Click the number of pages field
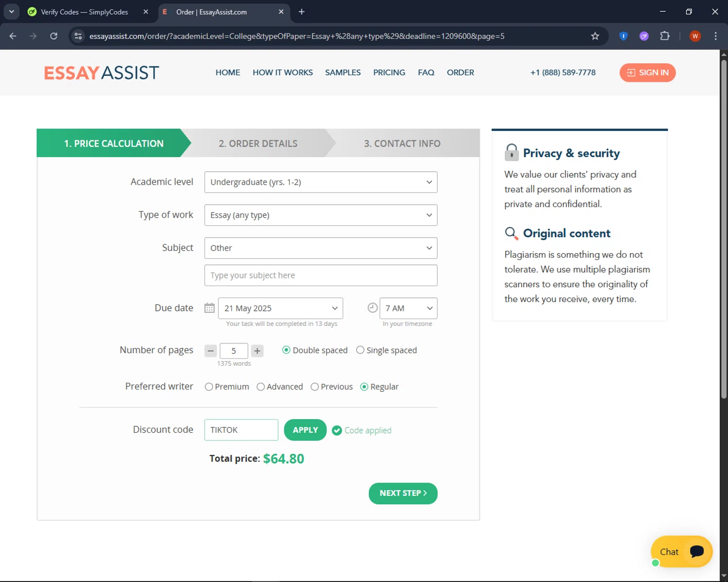 click(x=234, y=351)
